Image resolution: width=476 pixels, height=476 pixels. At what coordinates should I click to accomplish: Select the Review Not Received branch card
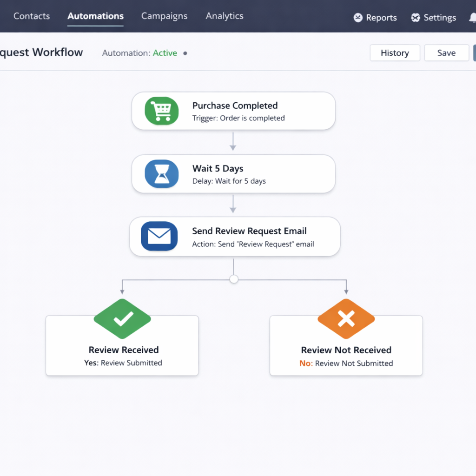(346, 353)
